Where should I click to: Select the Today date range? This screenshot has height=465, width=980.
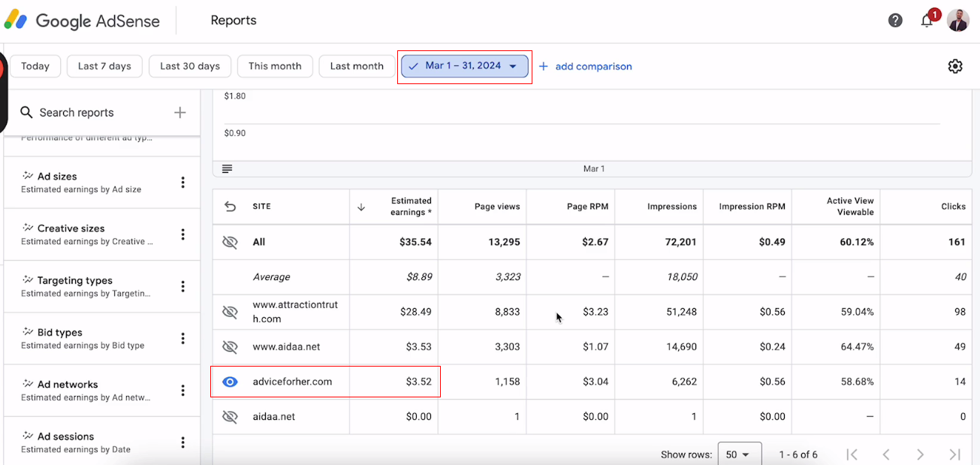(35, 66)
